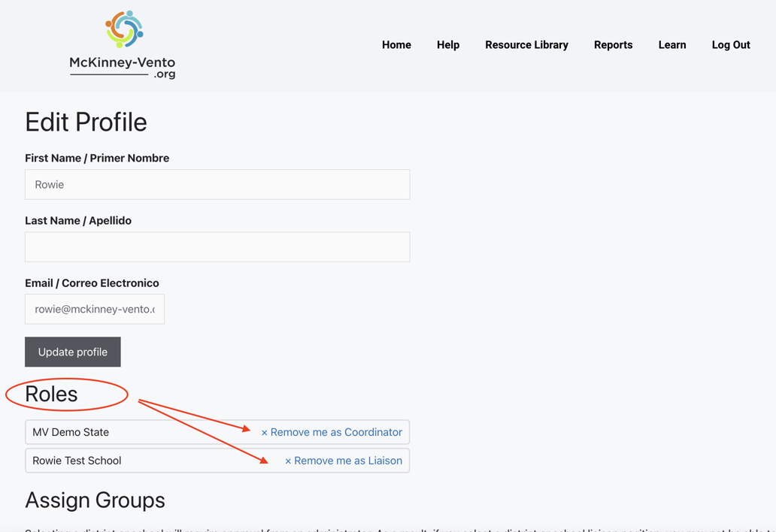This screenshot has width=776, height=532.
Task: Click Remove me as Liaison
Action: (x=344, y=461)
